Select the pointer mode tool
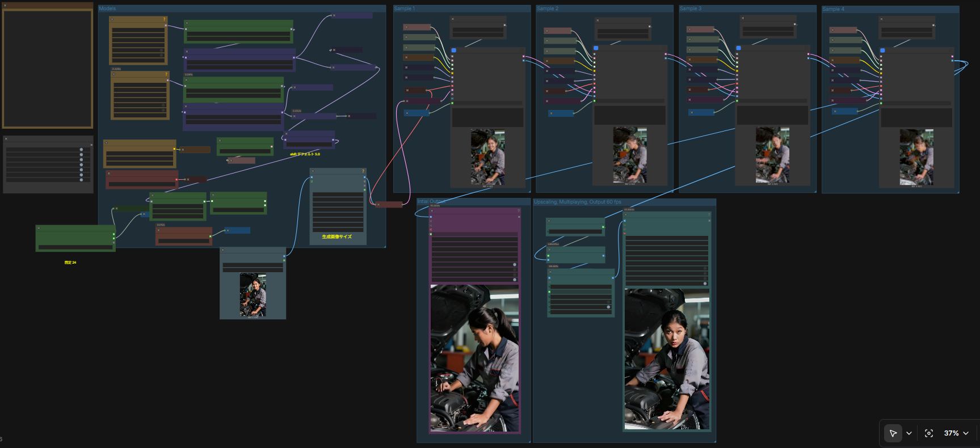Viewport: 980px width, 448px height. pos(893,433)
